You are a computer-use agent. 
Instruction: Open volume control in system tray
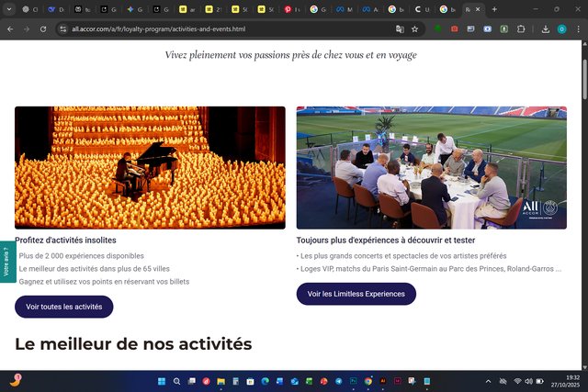tap(528, 381)
